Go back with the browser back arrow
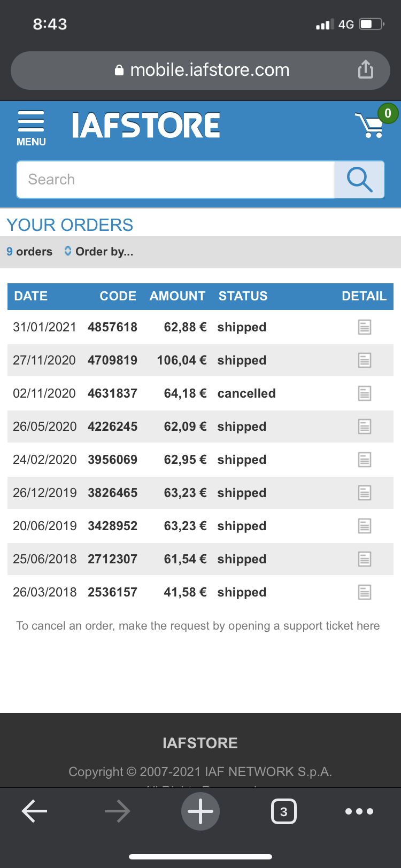The height and width of the screenshot is (868, 401). coord(34,811)
